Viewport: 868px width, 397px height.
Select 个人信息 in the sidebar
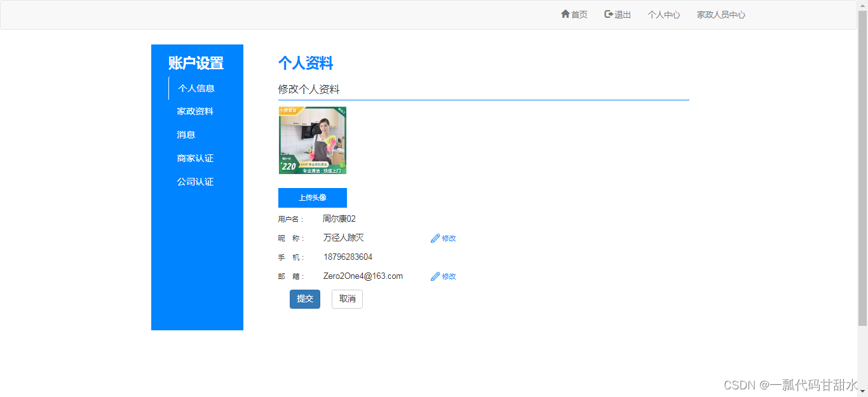pos(196,88)
